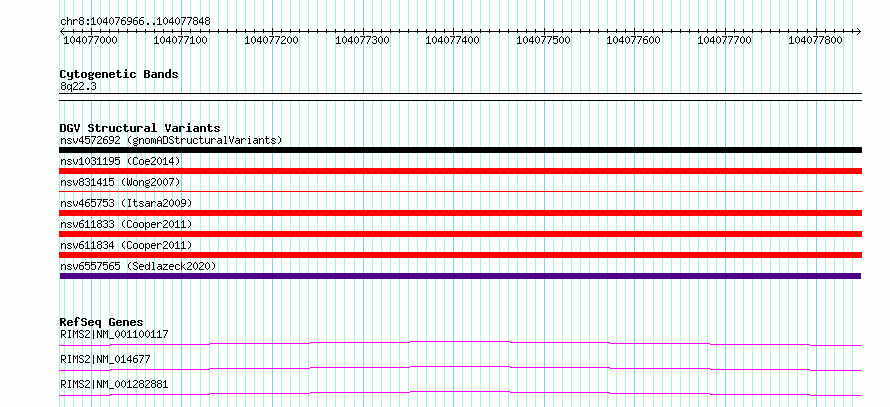The image size is (890, 407).
Task: Click ruler tick label 104077400
Action: (x=452, y=40)
